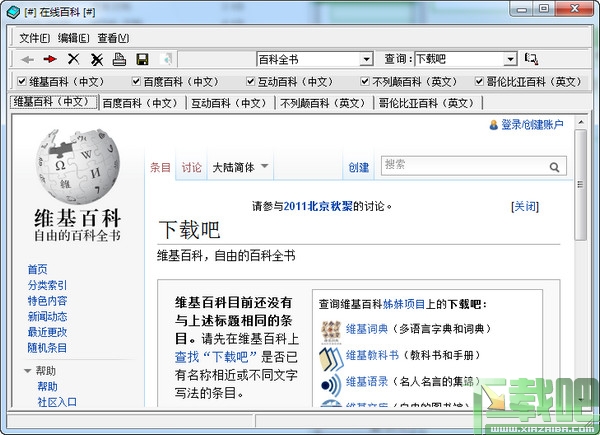600x435 pixels.
Task: Open 最近更改 sidebar link
Action: click(47, 332)
